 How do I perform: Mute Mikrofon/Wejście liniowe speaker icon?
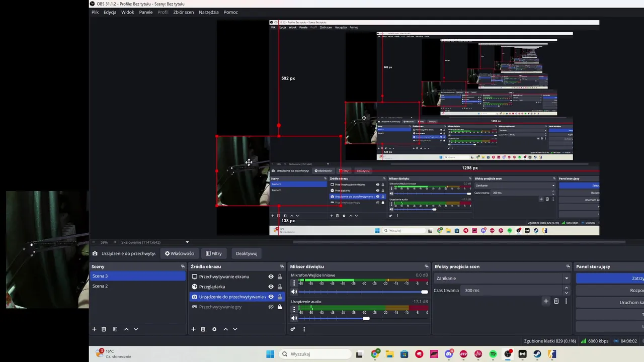coord(294,292)
